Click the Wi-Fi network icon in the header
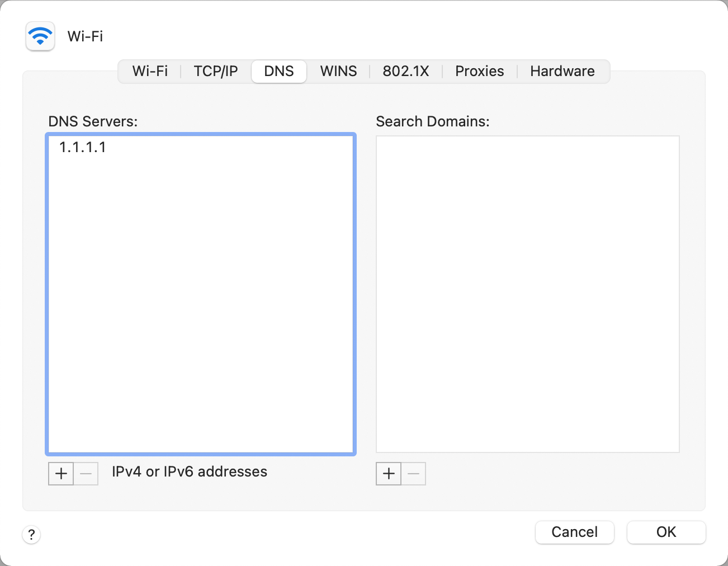 [x=40, y=36]
